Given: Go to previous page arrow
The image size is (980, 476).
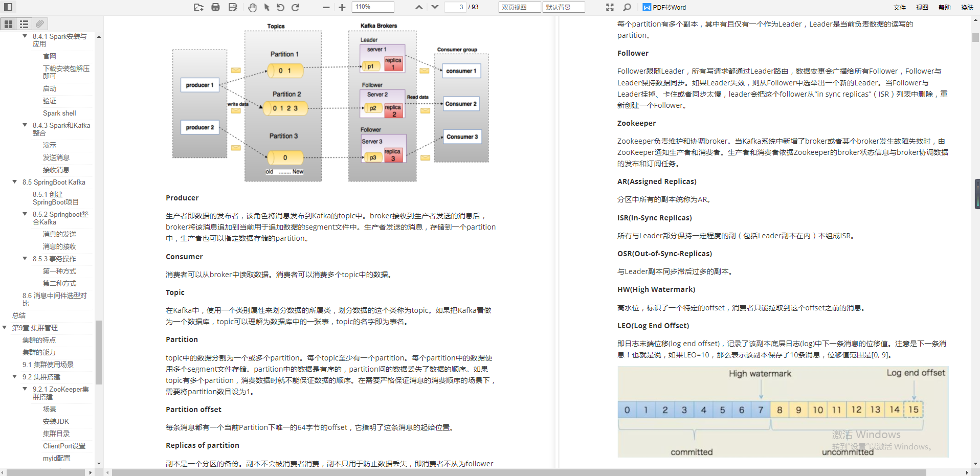Looking at the screenshot, I should click(419, 7).
